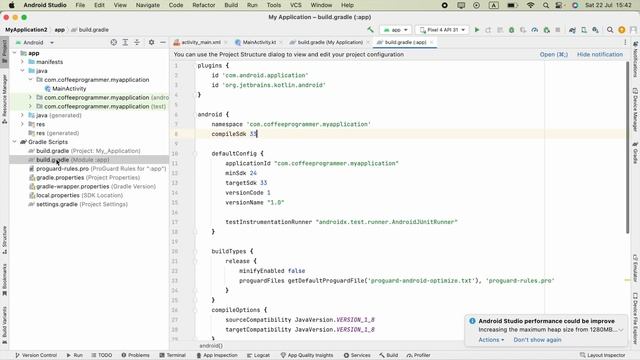Click Don't show again link
Image resolution: width=640 pixels, height=360 pixels.
coord(537,340)
